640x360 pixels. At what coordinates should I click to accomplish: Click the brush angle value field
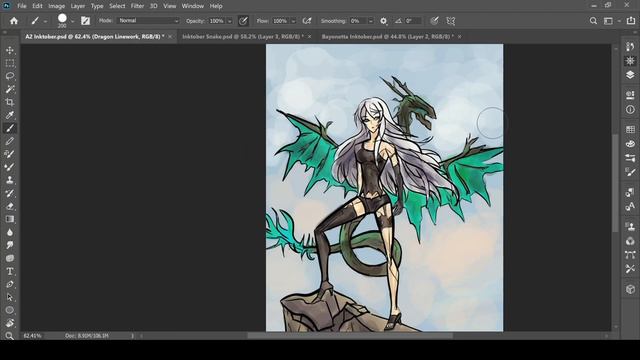click(x=413, y=21)
